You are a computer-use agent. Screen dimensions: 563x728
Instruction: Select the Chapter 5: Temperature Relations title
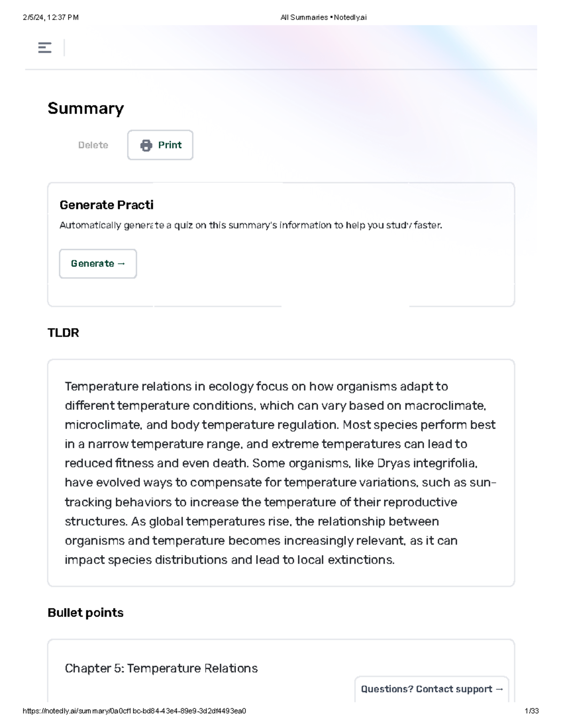[x=161, y=668]
